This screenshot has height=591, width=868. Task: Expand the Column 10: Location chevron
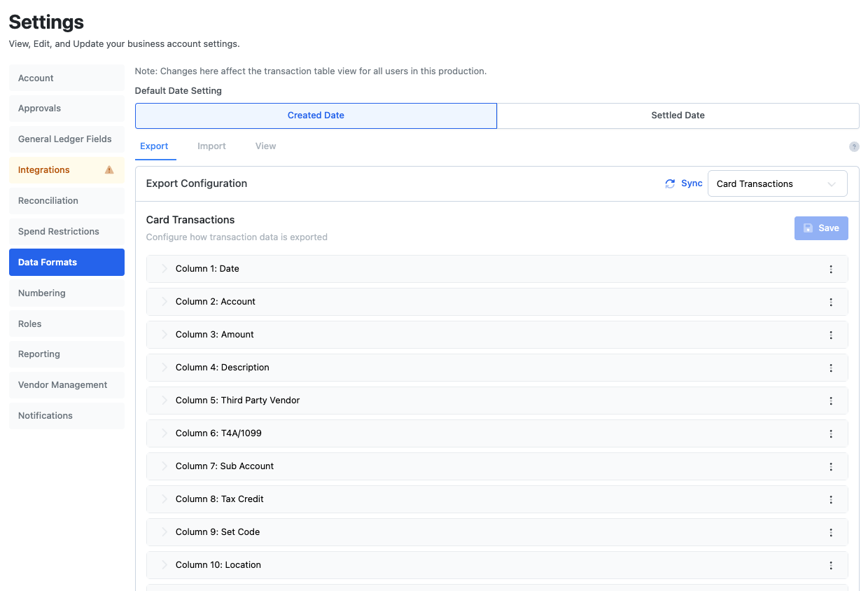[x=165, y=565]
